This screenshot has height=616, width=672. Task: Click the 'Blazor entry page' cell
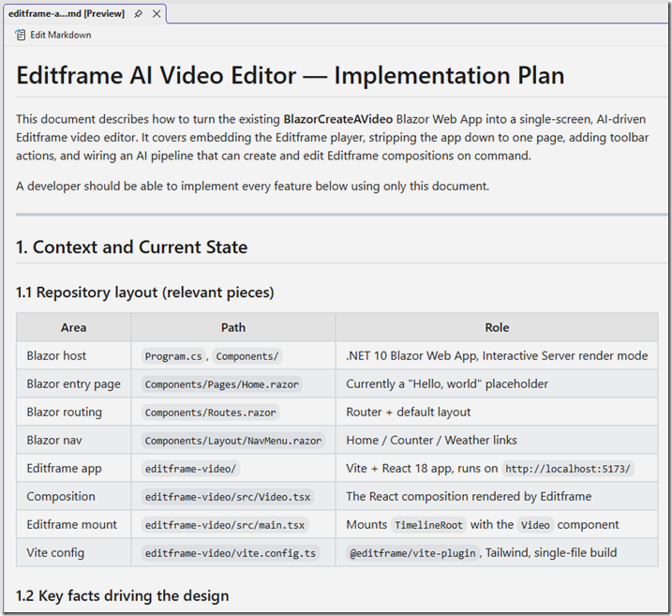[73, 383]
